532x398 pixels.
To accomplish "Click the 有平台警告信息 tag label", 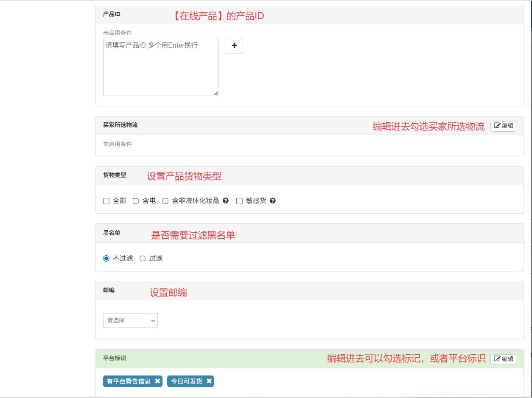I will coord(129,381).
